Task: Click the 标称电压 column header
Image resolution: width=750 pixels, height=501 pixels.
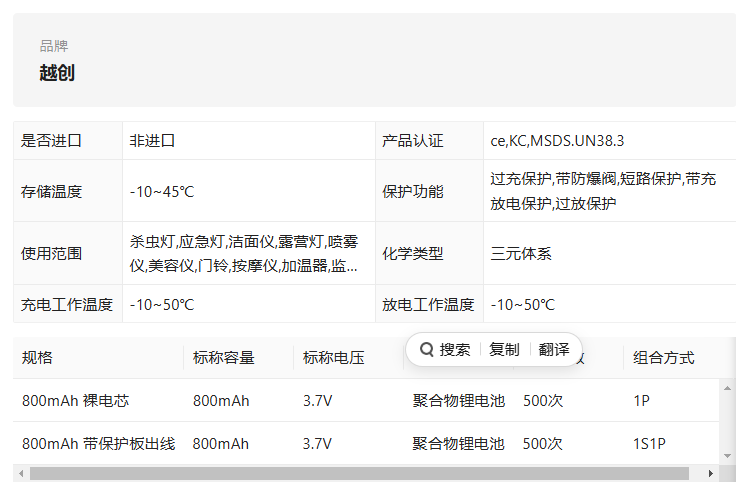Action: 333,357
